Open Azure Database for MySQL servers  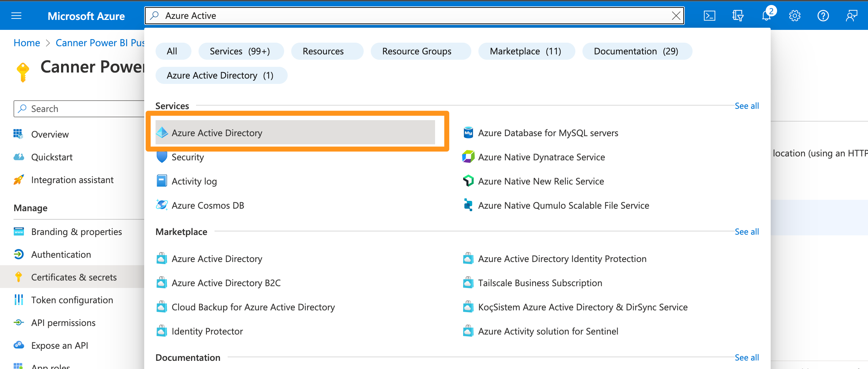[548, 133]
